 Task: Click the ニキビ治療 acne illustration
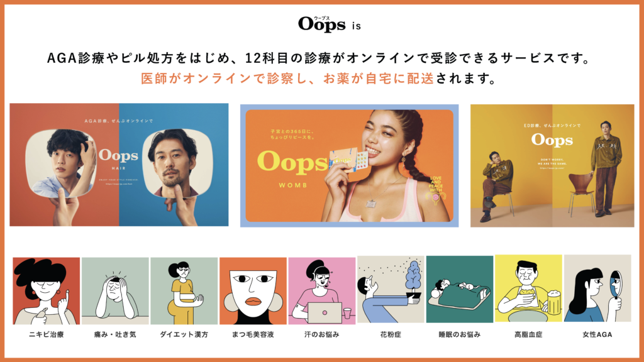point(47,291)
